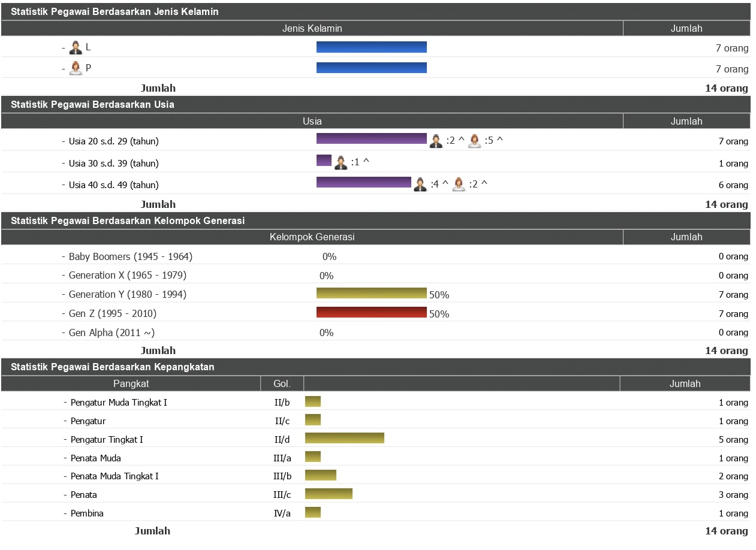Click the purple bar for Usia 30 s.d. 39

pos(324,161)
